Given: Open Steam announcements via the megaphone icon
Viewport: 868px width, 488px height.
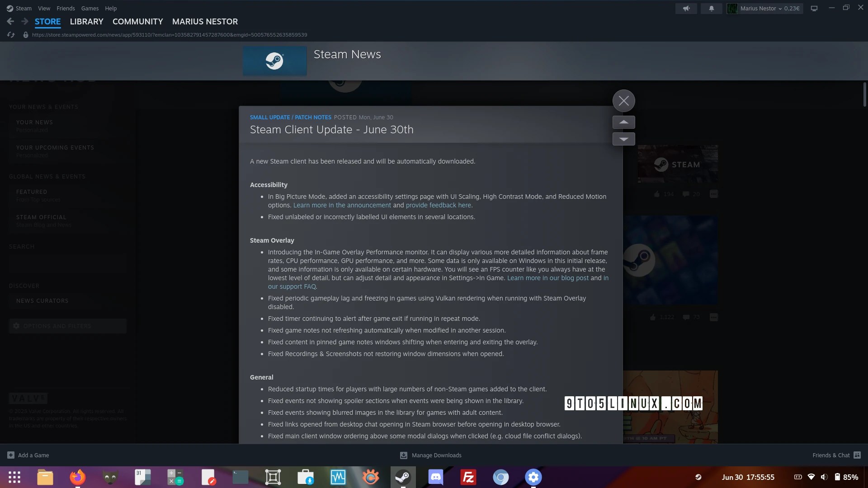Looking at the screenshot, I should (x=686, y=8).
